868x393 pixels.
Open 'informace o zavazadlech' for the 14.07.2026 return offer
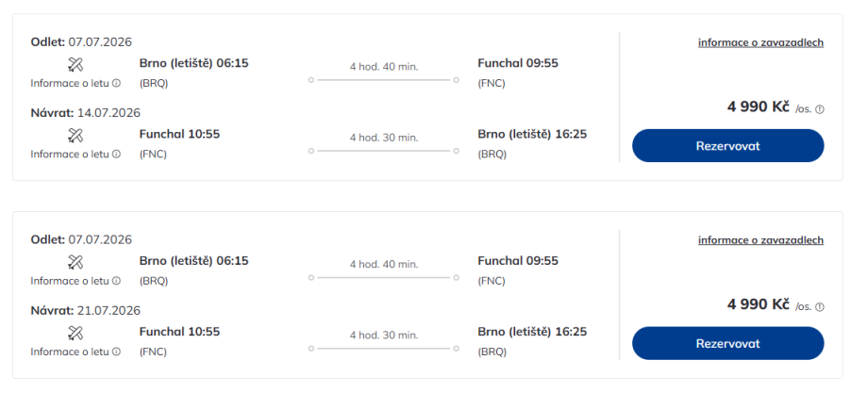click(760, 42)
